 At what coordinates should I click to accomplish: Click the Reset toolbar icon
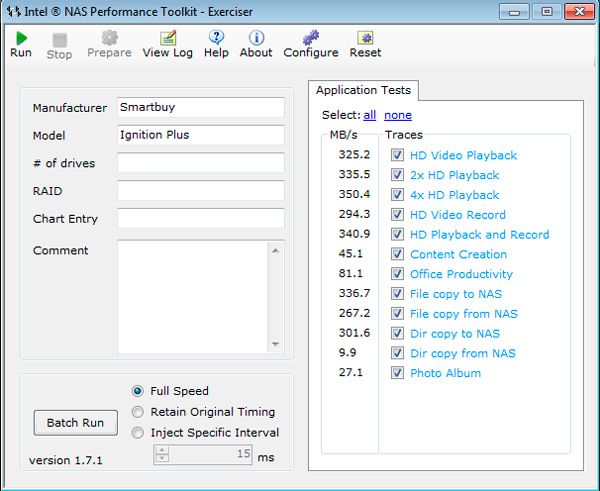[x=365, y=38]
